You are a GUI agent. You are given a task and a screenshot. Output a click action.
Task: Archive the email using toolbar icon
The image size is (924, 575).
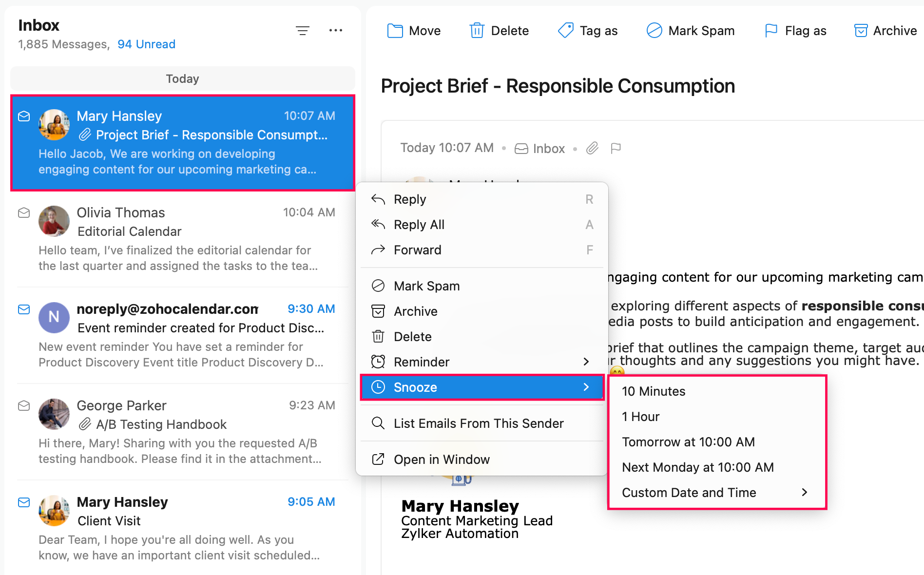click(x=861, y=31)
